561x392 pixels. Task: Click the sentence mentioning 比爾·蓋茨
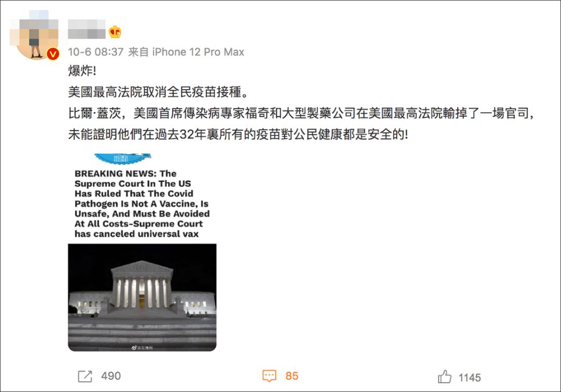[x=301, y=113]
